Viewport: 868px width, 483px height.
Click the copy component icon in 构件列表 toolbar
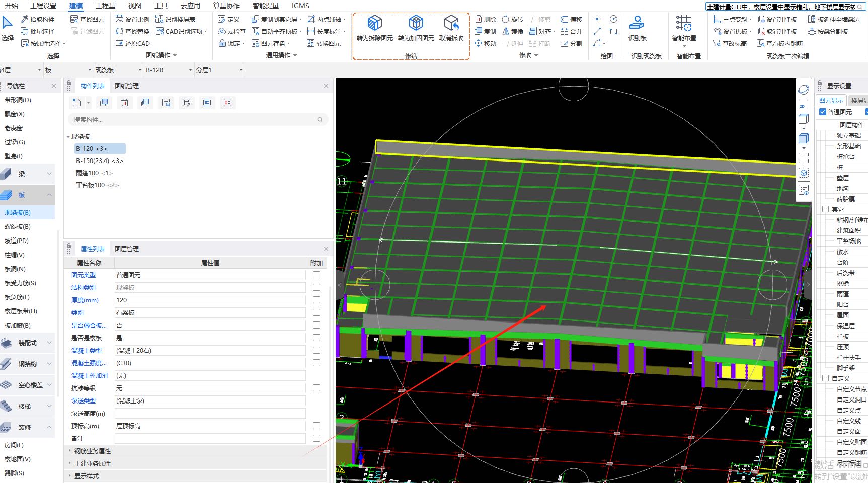pos(104,103)
